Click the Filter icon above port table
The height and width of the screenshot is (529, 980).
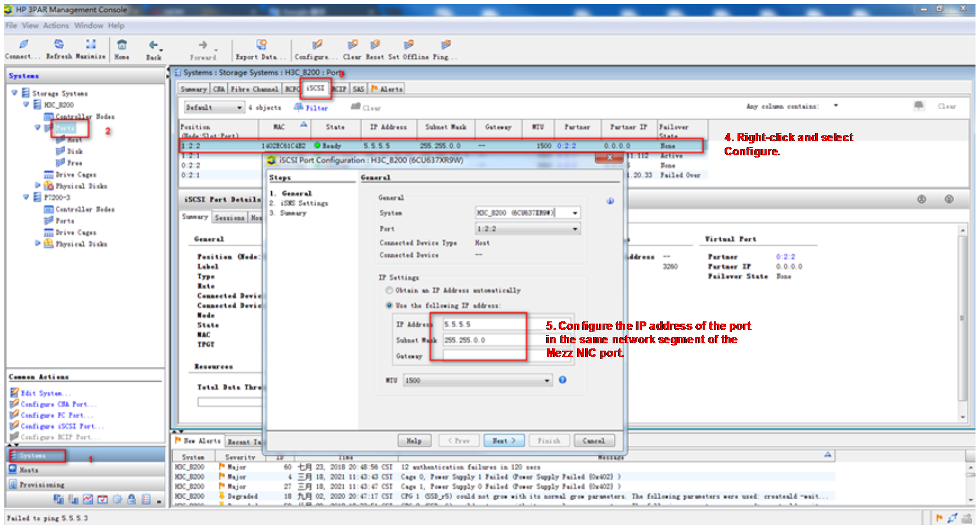(299, 107)
